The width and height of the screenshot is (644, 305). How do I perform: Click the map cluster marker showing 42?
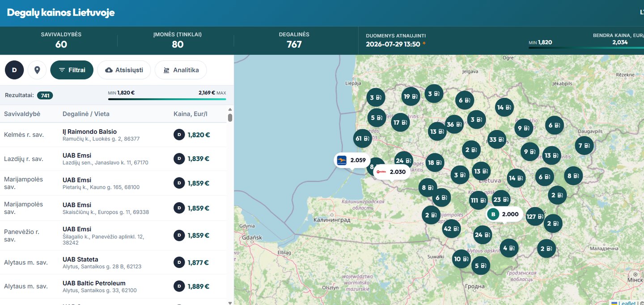451,229
